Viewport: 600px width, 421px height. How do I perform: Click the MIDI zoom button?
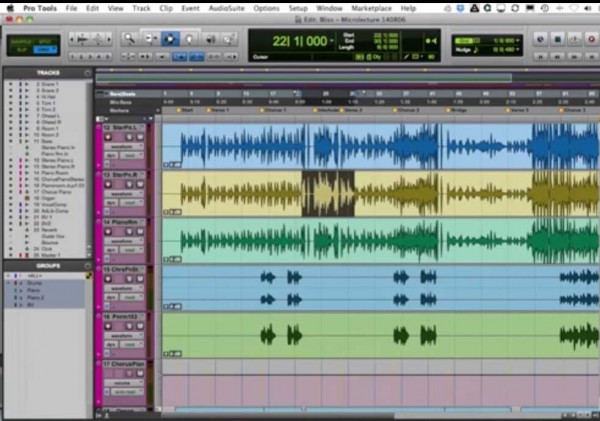[98, 39]
